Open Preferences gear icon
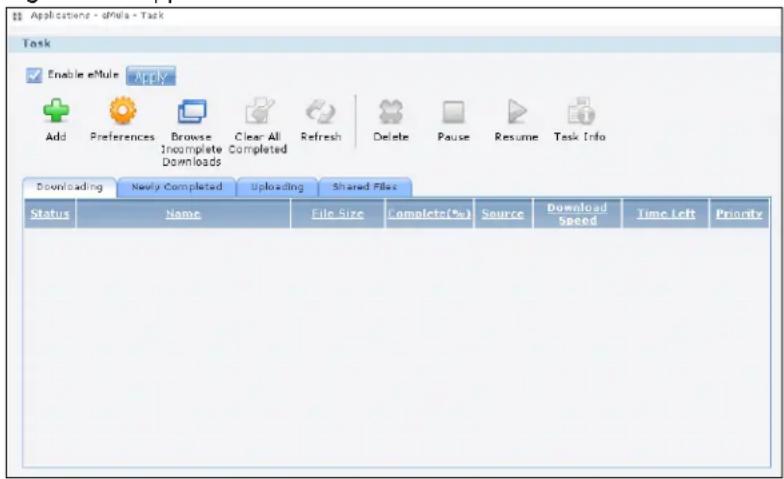Image resolution: width=784 pixels, height=479 pixels. point(122,110)
